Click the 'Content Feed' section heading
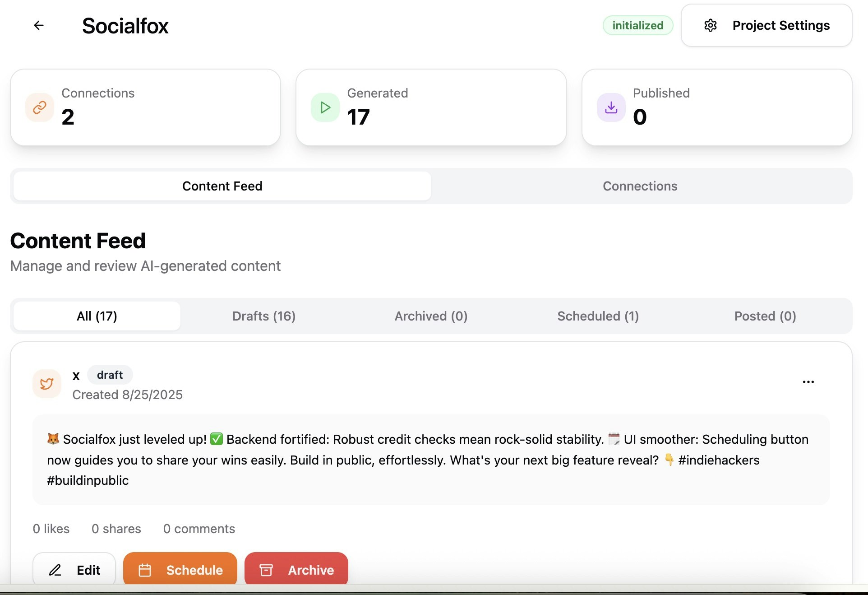Image resolution: width=868 pixels, height=595 pixels. (x=78, y=241)
